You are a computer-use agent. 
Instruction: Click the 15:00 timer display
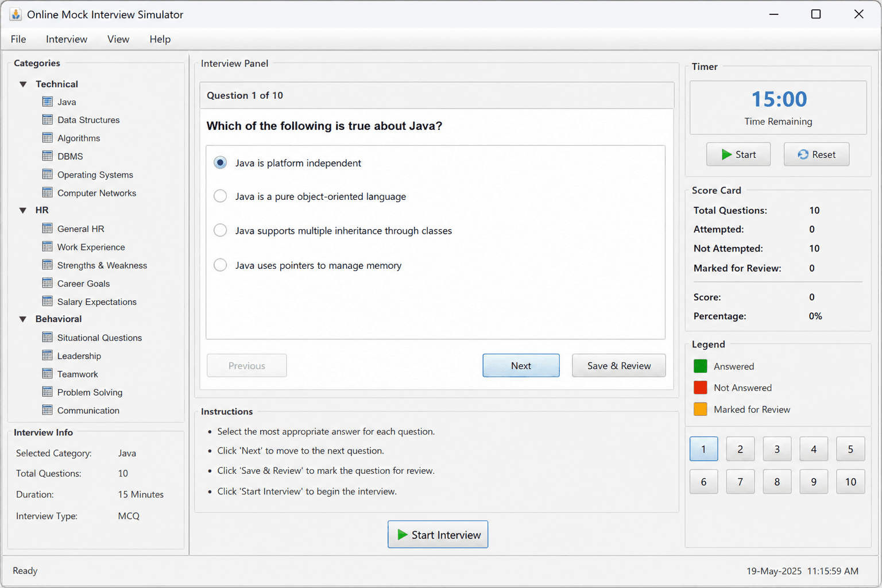(x=779, y=99)
